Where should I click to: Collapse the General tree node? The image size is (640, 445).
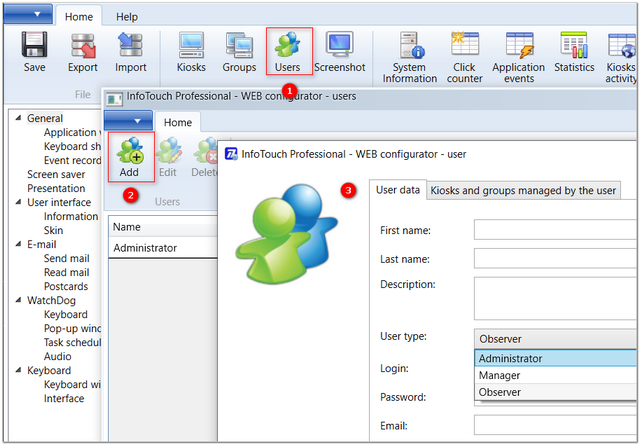[18, 118]
